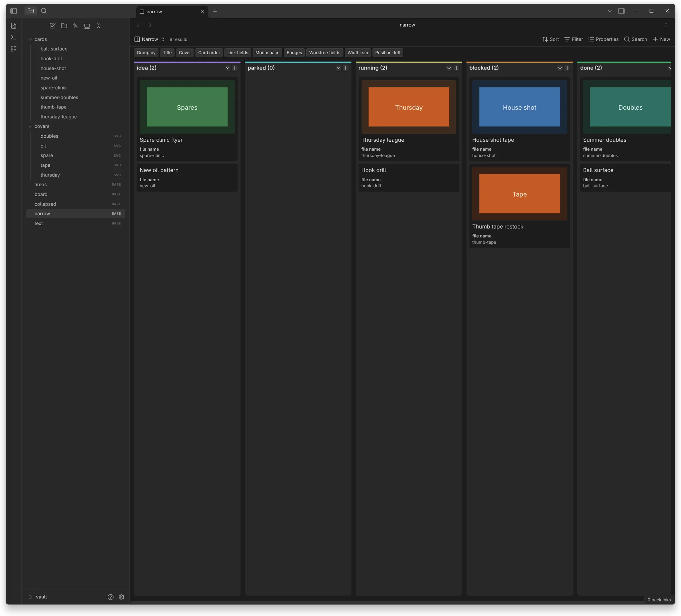681x616 pixels.
Task: Open the collapsed base file
Action: pyautogui.click(x=76, y=204)
